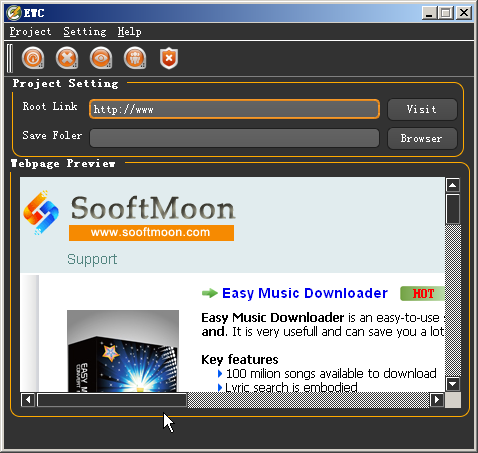Click the vertical scrollbar up arrow
The height and width of the screenshot is (453, 478).
453,185
